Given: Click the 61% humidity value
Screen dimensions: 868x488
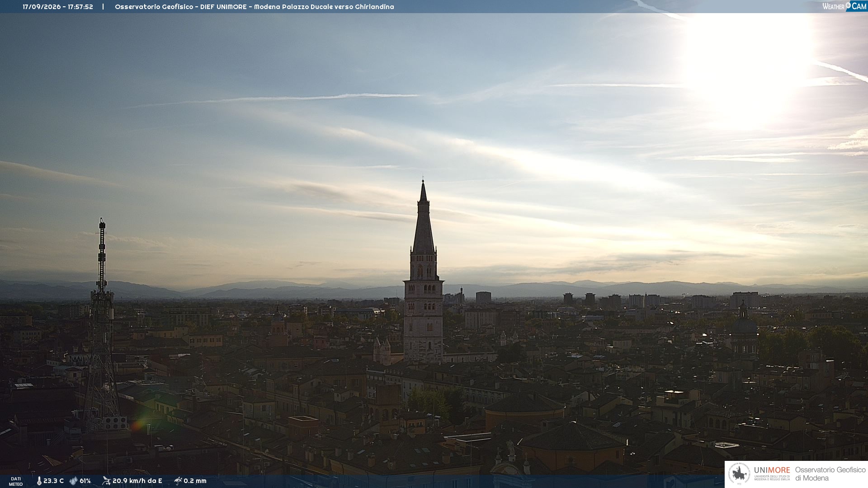Looking at the screenshot, I should (x=85, y=481).
